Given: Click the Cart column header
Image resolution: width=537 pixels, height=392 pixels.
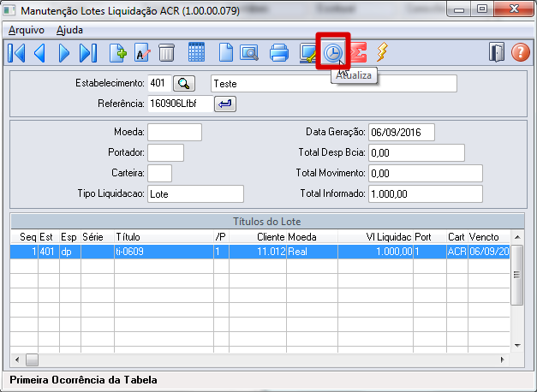Looking at the screenshot, I should pos(457,237).
